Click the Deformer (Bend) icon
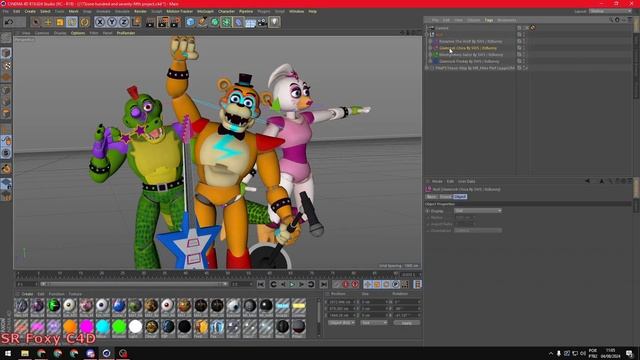Screen dimensions: 640x360 click(239, 22)
